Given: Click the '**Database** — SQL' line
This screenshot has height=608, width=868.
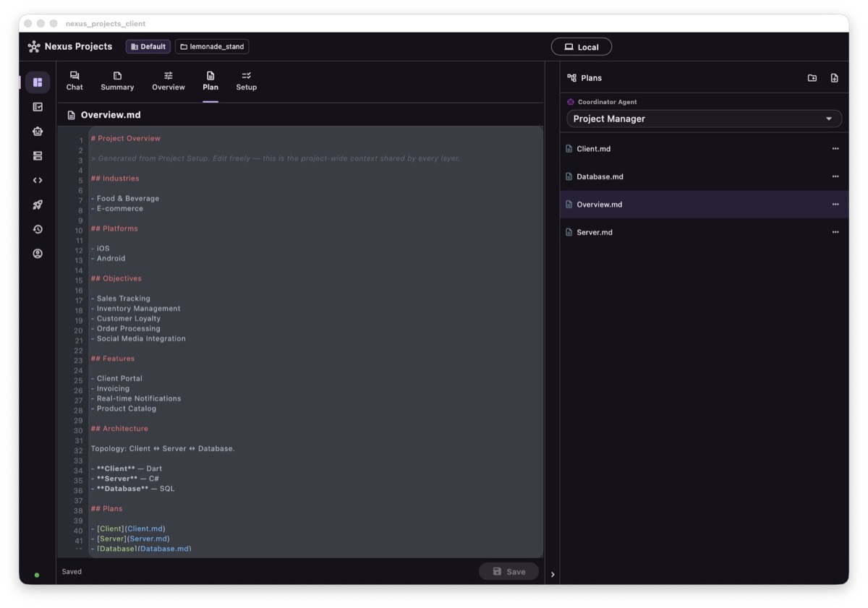Looking at the screenshot, I should click(132, 489).
